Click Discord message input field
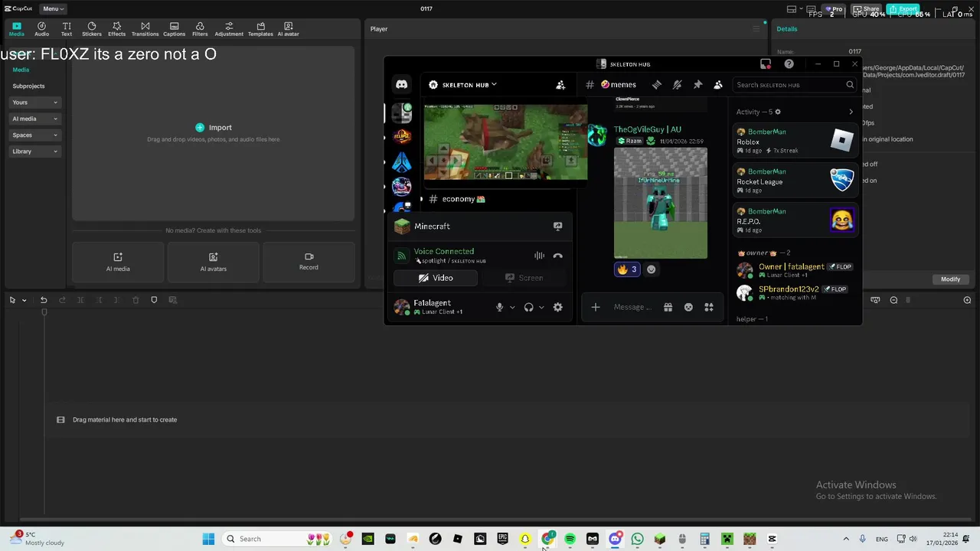The height and width of the screenshot is (551, 980). [633, 307]
